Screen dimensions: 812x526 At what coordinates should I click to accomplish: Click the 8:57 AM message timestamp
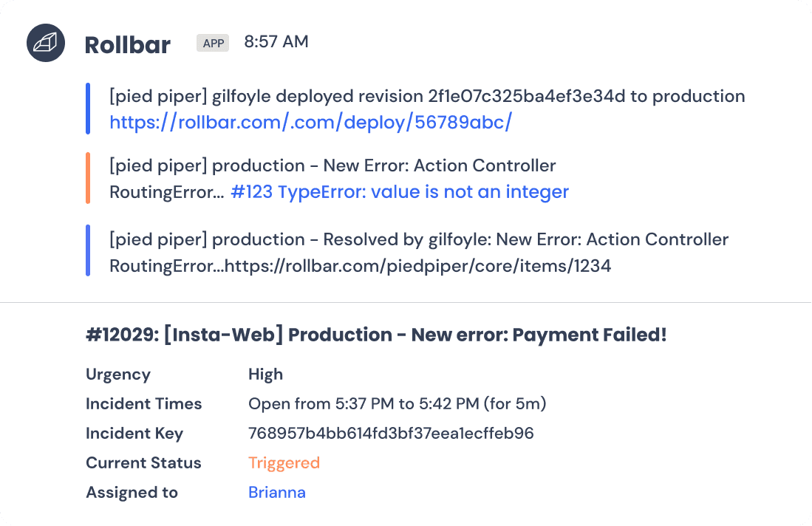[x=276, y=41]
